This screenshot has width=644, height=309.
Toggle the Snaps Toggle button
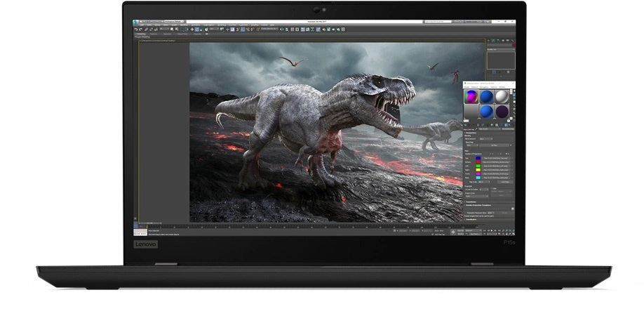[237, 29]
